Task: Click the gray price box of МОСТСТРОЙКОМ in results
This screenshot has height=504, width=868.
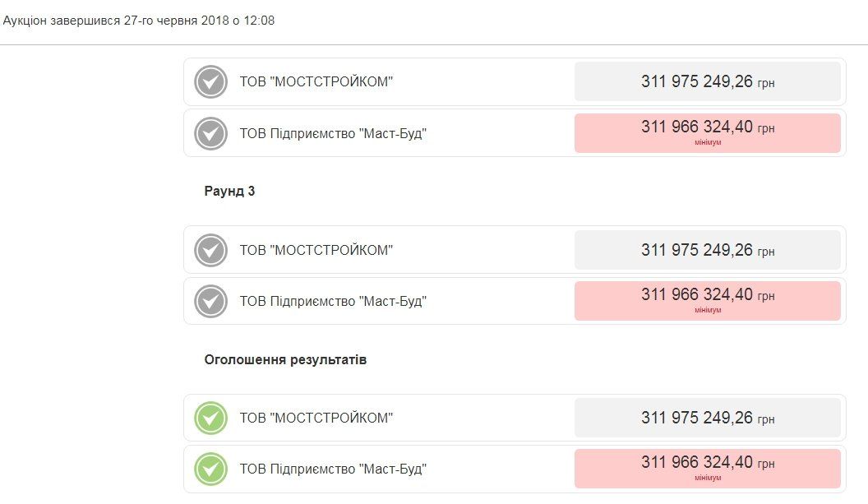Action: [707, 418]
